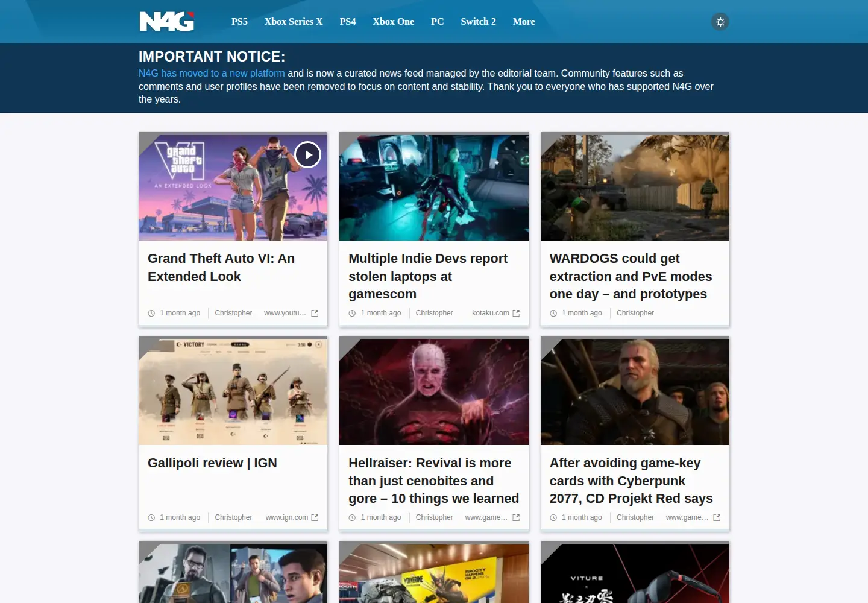The image size is (868, 603).
Task: Play the Grand Theft Auto VI video
Action: [307, 154]
